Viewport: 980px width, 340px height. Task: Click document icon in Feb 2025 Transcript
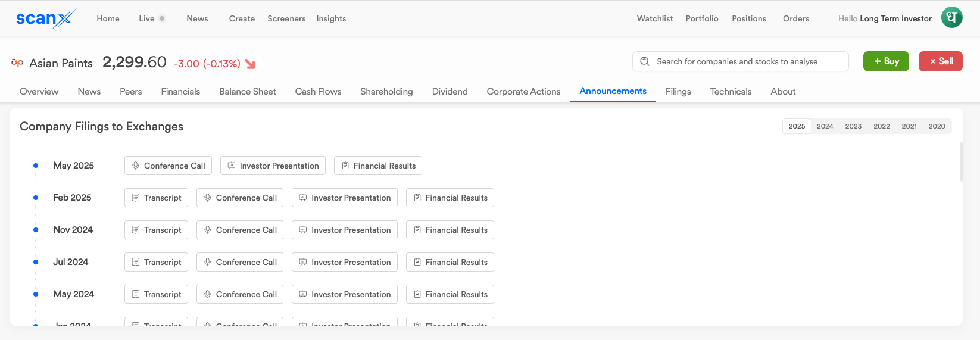pos(136,198)
